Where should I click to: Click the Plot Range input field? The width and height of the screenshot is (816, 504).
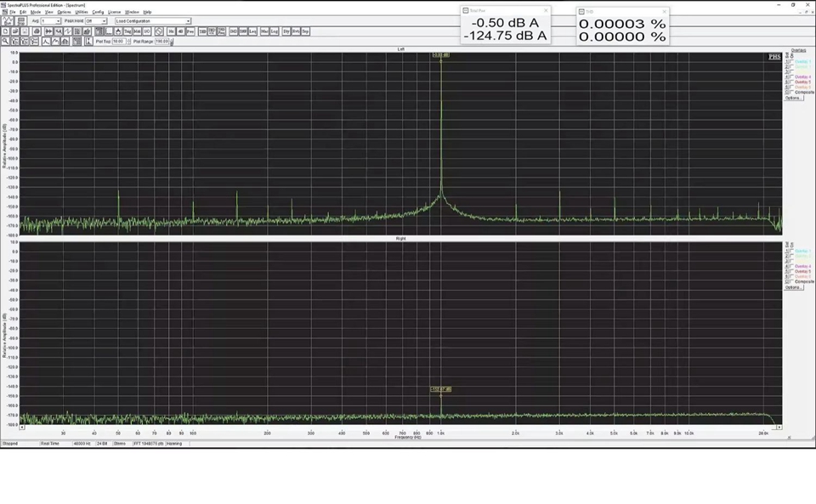[x=161, y=41]
